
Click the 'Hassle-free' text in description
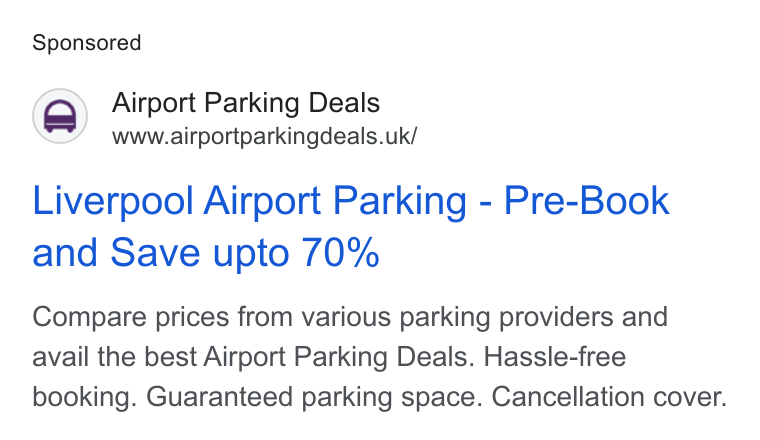[555, 357]
